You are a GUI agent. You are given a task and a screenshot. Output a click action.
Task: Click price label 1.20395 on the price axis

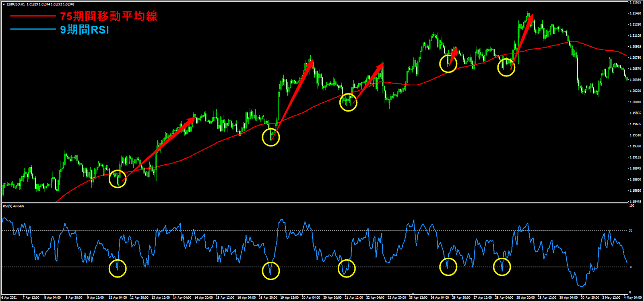635,80
